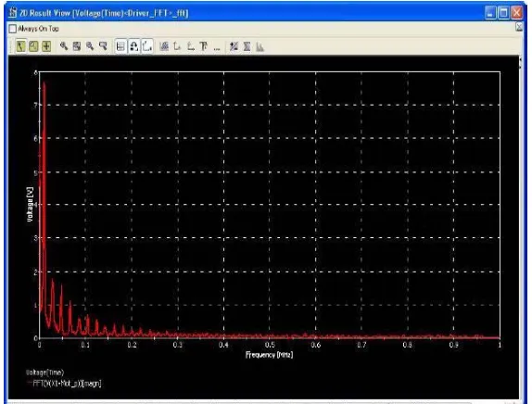
Task: Click the T text annotation icon
Action: (x=204, y=46)
